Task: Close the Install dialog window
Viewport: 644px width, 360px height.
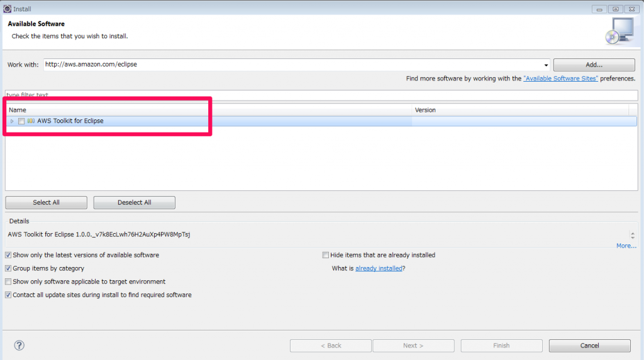Action: tap(631, 9)
